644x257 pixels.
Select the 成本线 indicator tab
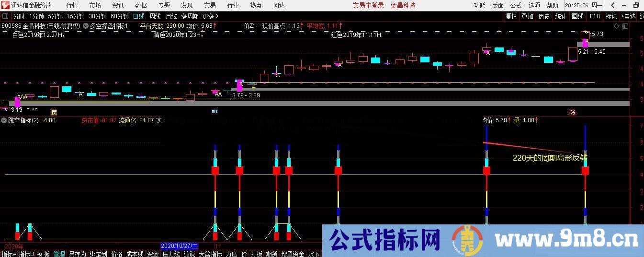tap(135, 254)
